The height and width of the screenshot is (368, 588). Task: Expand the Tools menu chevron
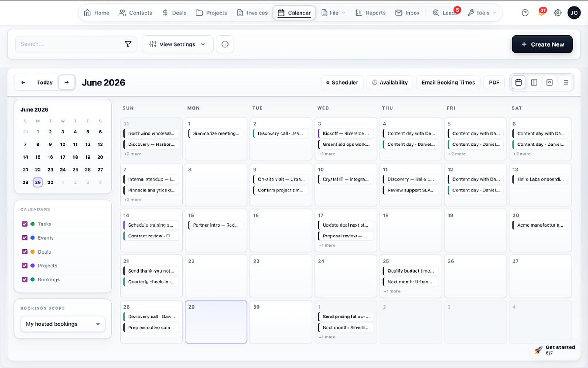click(x=494, y=13)
